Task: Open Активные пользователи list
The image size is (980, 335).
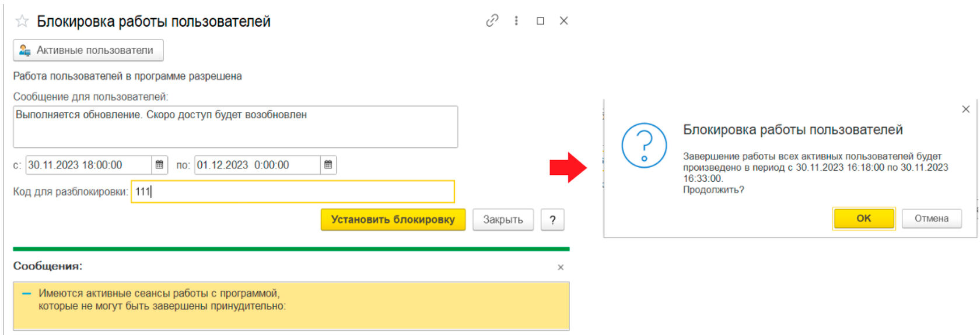Action: point(88,50)
